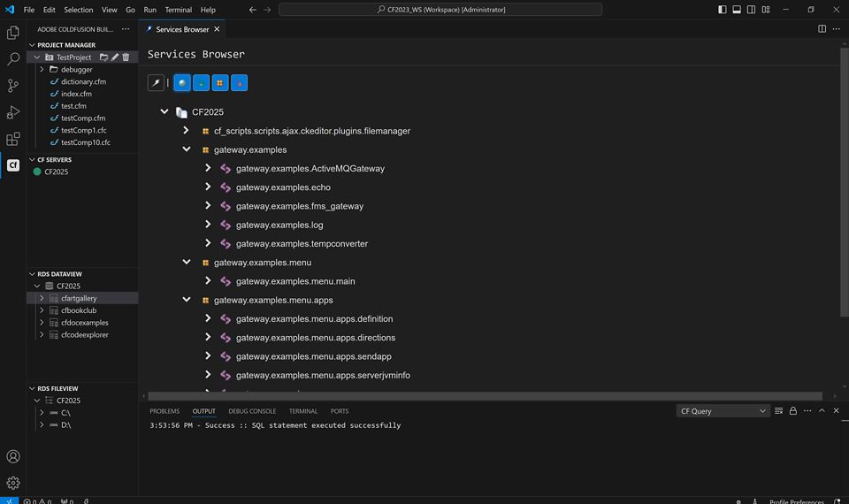Open the Source Control view
This screenshot has width=849, height=504.
click(13, 86)
